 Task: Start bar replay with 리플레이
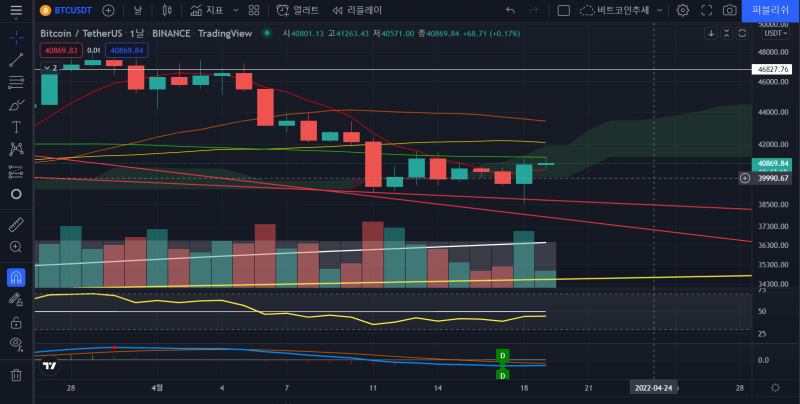(x=357, y=10)
